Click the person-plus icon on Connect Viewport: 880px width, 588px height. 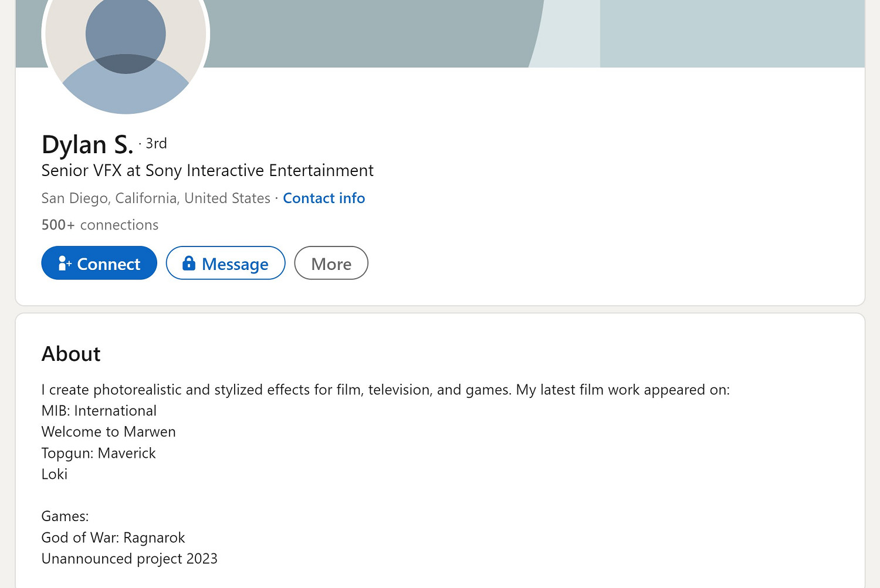coord(65,263)
